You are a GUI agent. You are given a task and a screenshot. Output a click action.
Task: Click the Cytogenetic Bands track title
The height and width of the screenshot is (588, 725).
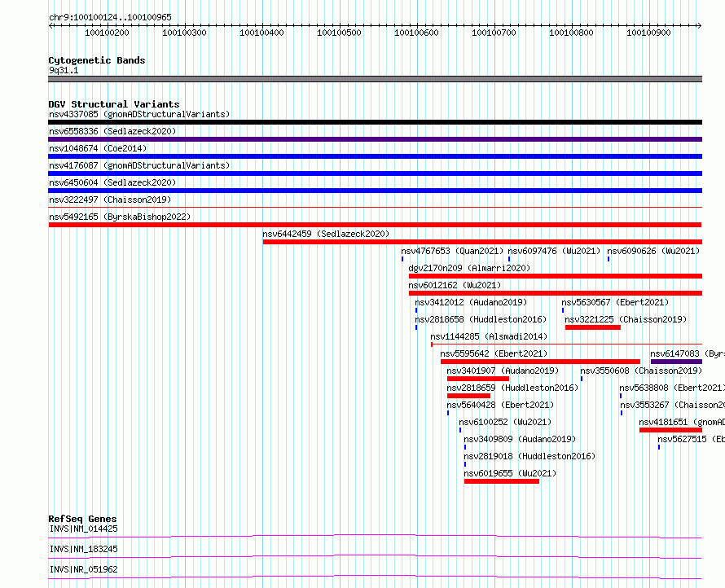(x=97, y=60)
